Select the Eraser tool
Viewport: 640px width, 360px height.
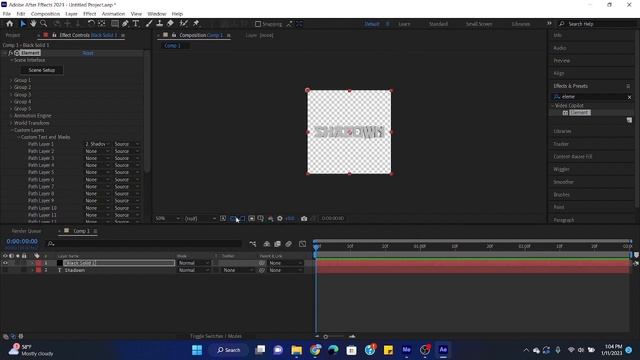tap(170, 24)
